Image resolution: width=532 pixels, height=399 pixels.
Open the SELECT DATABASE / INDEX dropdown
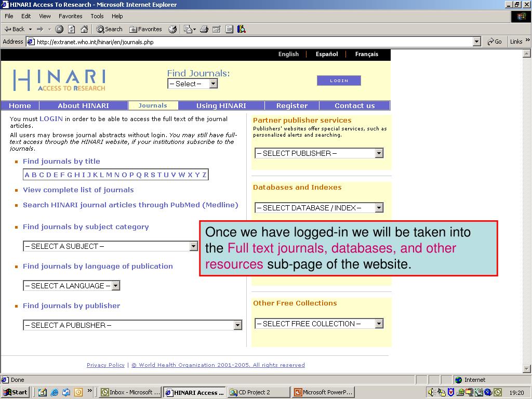coord(319,208)
